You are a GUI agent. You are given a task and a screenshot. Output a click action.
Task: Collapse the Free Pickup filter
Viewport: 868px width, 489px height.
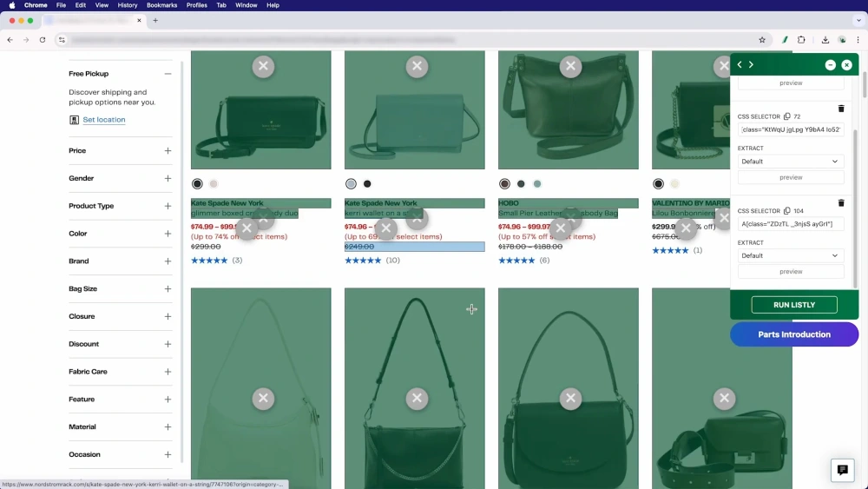tap(168, 74)
